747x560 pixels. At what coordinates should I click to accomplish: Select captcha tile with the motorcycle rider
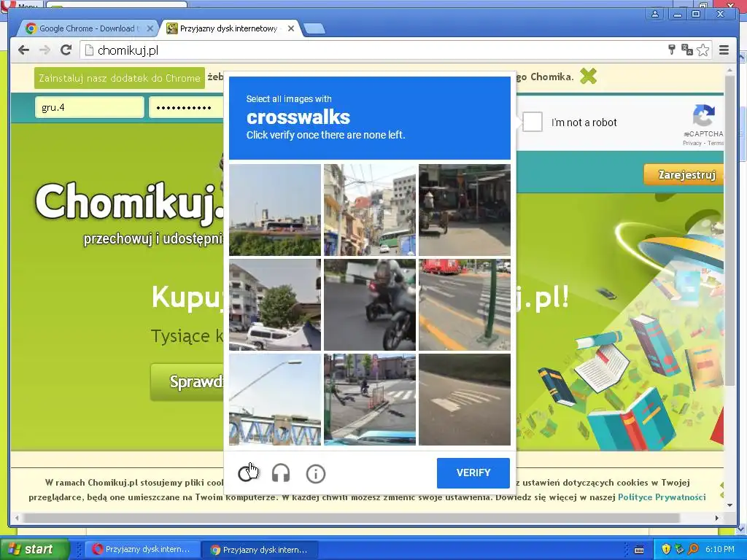click(370, 305)
